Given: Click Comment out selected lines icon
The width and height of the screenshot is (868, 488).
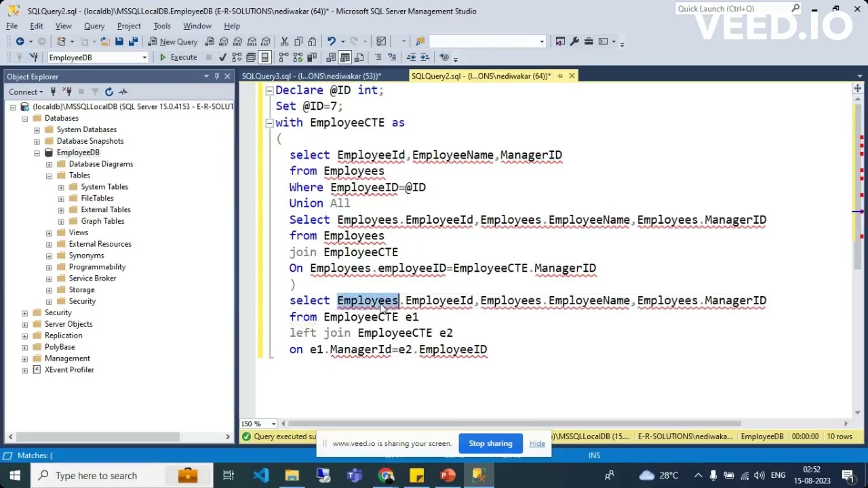Looking at the screenshot, I should (x=378, y=58).
